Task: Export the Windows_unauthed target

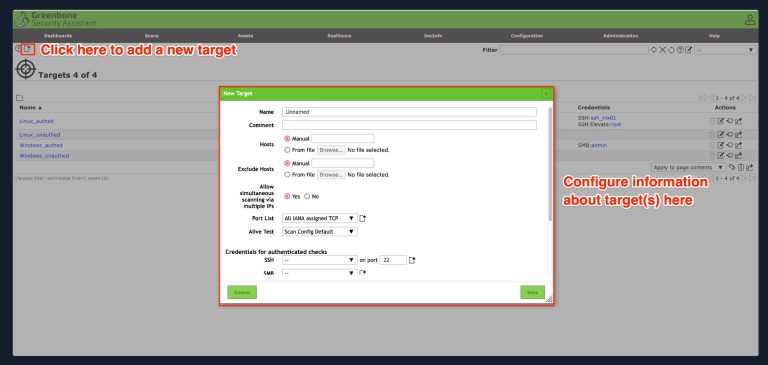Action: point(739,155)
